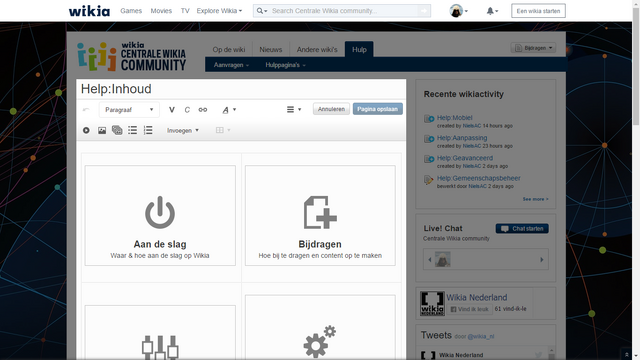Insert video with the play icon
The height and width of the screenshot is (360, 640).
pyautogui.click(x=86, y=130)
